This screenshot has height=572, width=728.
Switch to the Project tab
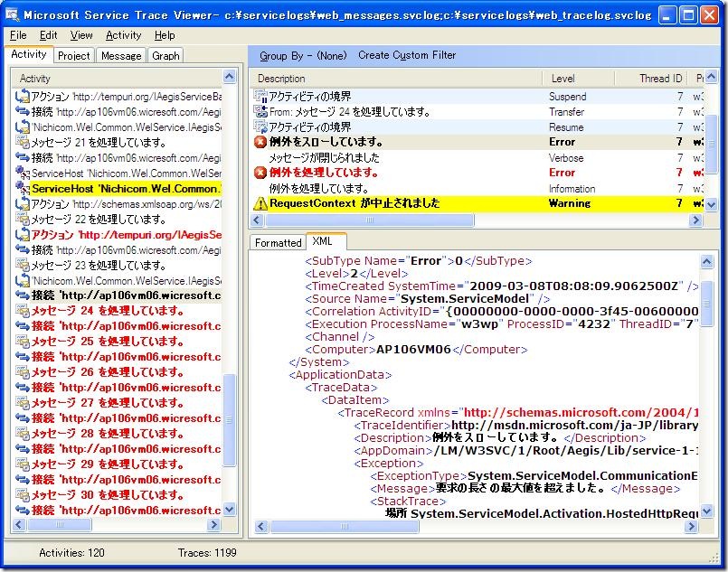(x=74, y=56)
